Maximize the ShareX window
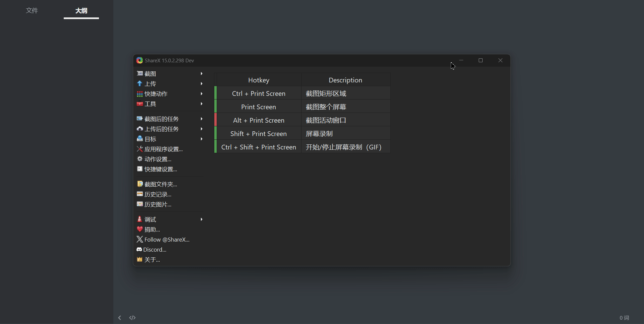Viewport: 644px width, 324px height. coord(481,60)
